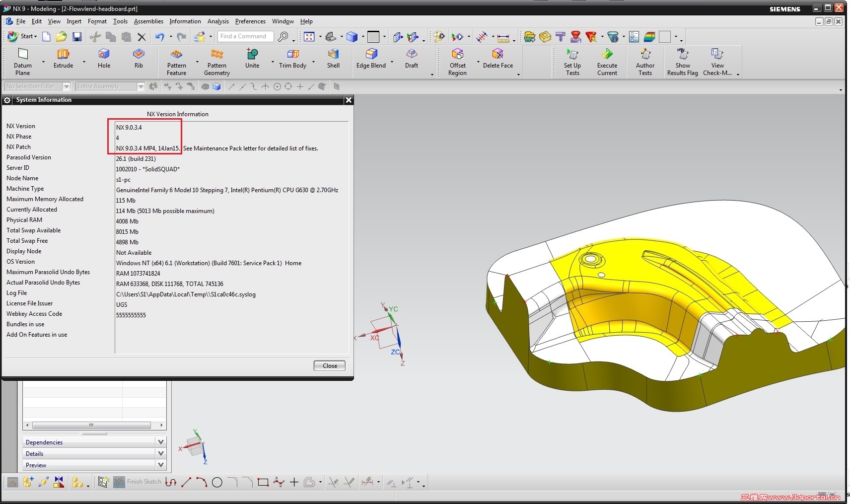Click the Close button in System Information

[x=329, y=365]
